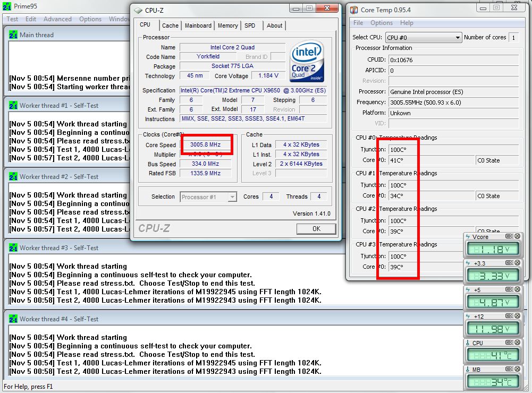Open the Advanced menu in Prime95
Image resolution: width=532 pixels, height=393 pixels.
pos(57,19)
